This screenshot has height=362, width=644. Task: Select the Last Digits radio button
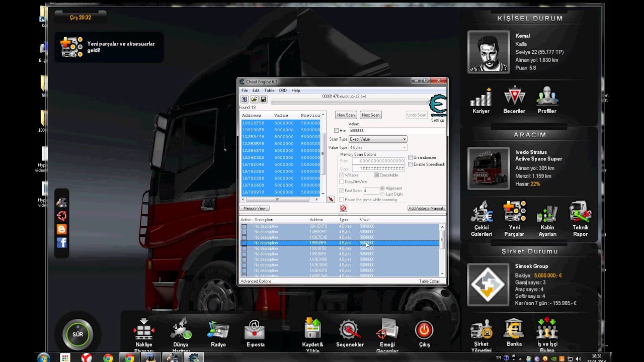pos(383,194)
